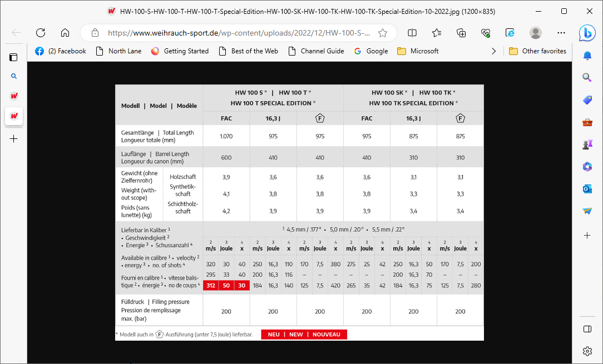Image resolution: width=603 pixels, height=364 pixels.
Task: Toggle sidebar layout button
Action: [x=587, y=328]
